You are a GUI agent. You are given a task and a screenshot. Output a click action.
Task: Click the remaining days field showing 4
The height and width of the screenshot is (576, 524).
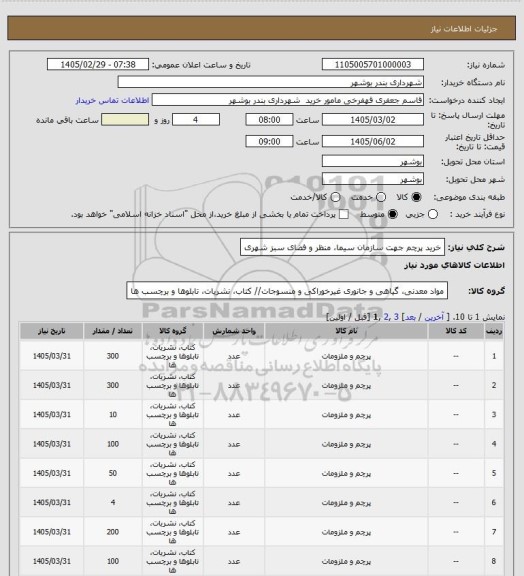pyautogui.click(x=196, y=120)
